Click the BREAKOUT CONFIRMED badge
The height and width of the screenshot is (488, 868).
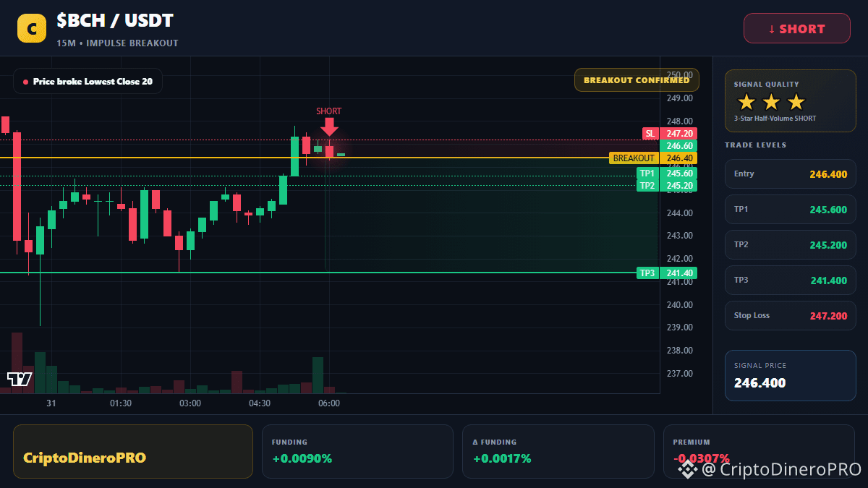(x=637, y=80)
